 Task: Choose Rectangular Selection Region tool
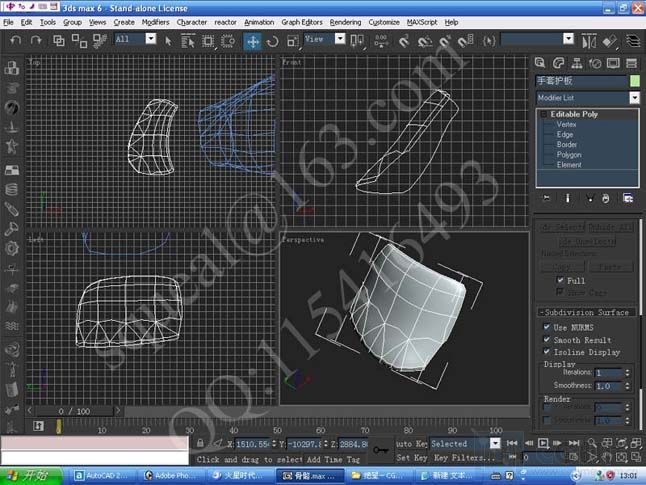coord(208,41)
